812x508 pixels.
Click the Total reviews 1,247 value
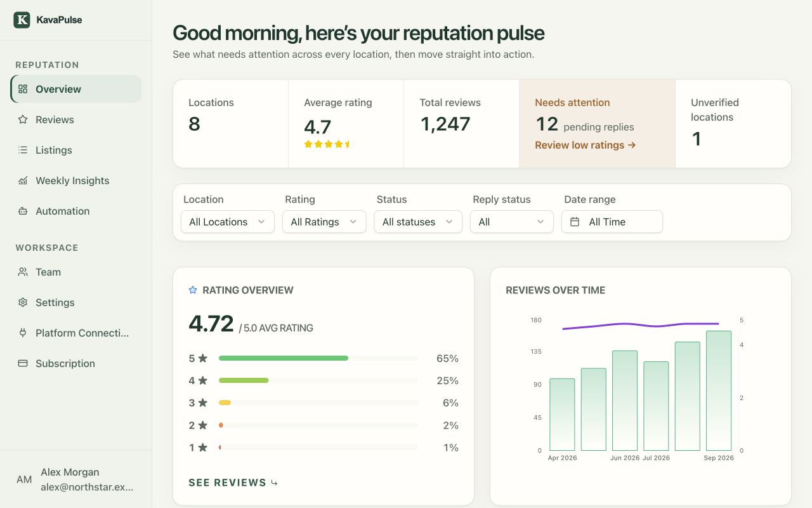445,124
